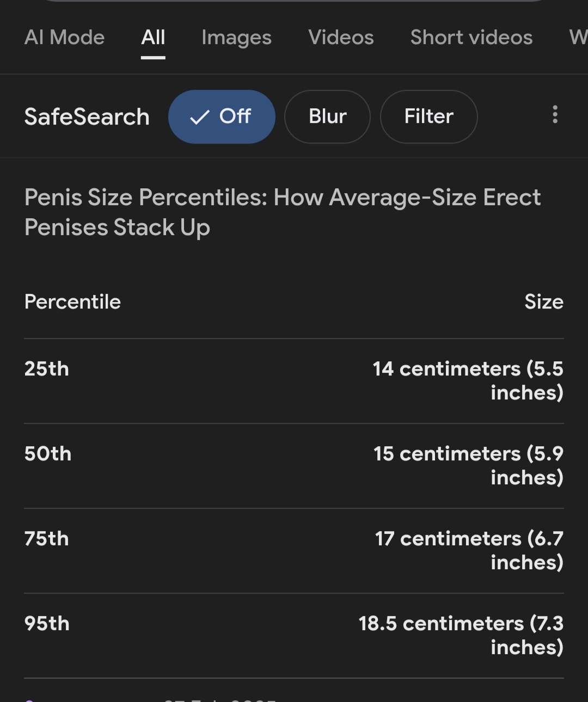Click the Percentile column header

click(72, 302)
